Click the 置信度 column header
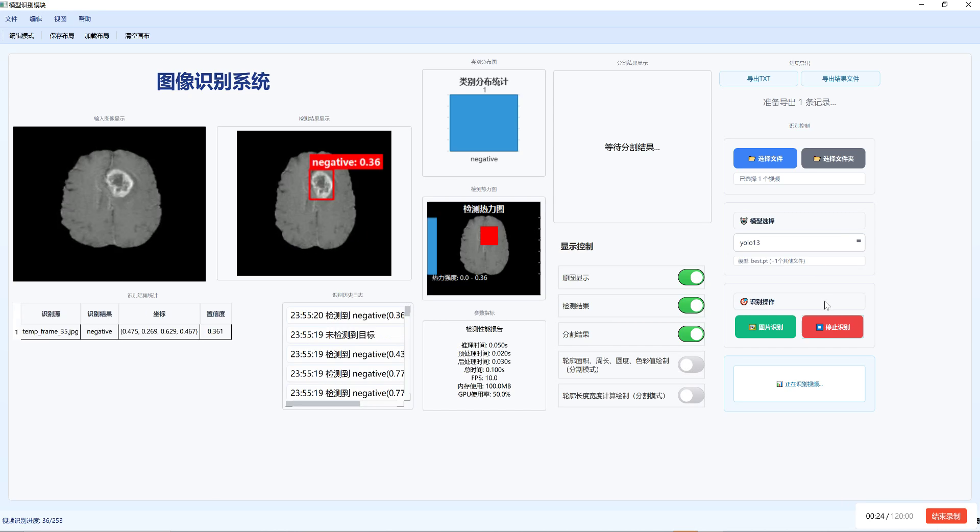980x532 pixels. click(215, 314)
